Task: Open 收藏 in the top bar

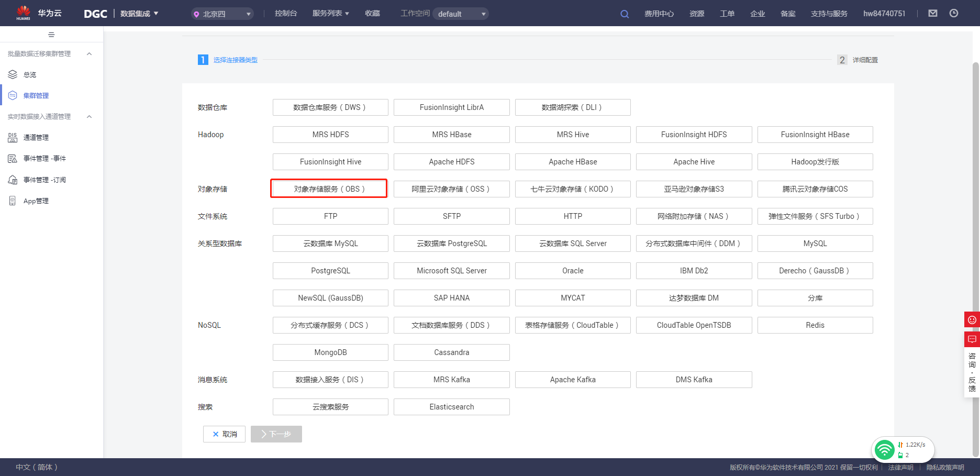Action: 372,13
